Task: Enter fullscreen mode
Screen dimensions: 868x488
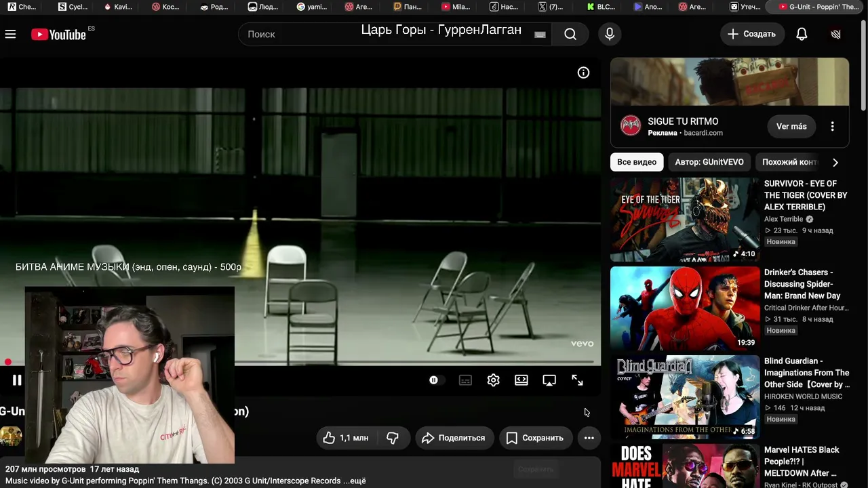Action: (577, 380)
